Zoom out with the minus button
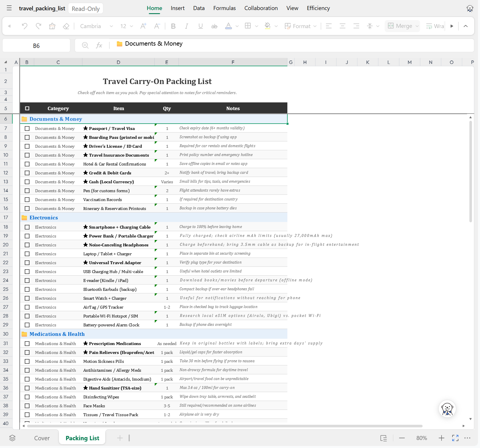Viewport: 480px width, 448px height. [x=402, y=438]
